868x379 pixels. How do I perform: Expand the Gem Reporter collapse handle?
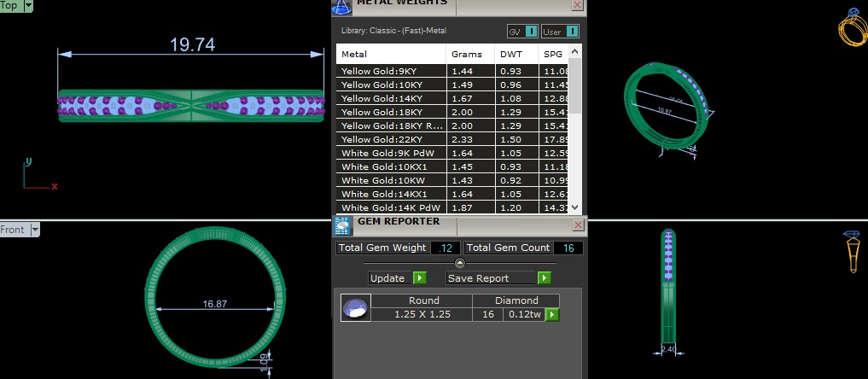[459, 263]
